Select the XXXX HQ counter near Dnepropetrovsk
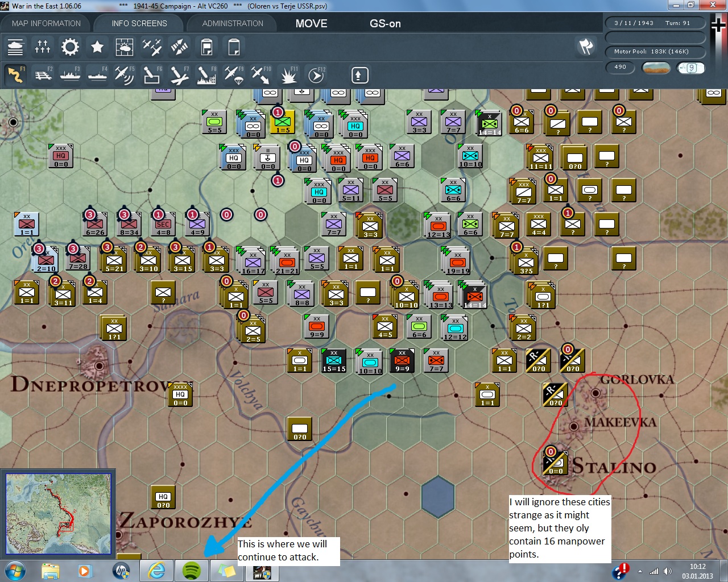The height and width of the screenshot is (582, 728). 180,394
